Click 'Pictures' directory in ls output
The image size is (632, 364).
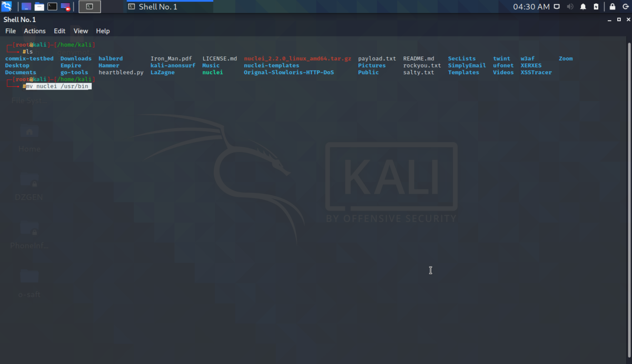(x=372, y=65)
